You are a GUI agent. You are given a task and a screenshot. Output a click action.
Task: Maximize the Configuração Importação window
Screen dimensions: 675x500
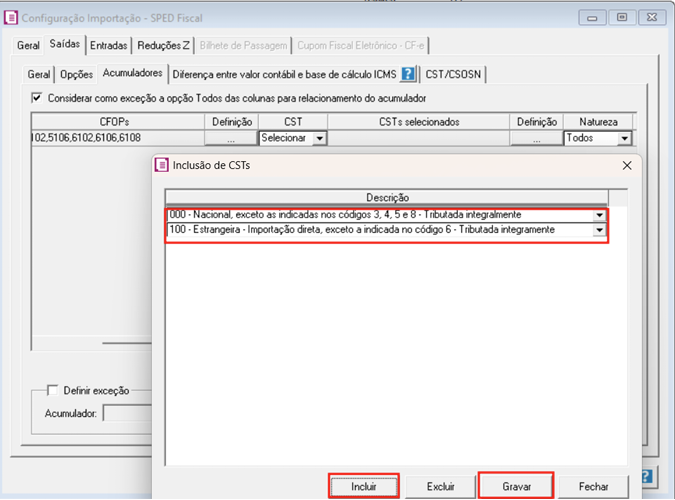click(x=622, y=17)
